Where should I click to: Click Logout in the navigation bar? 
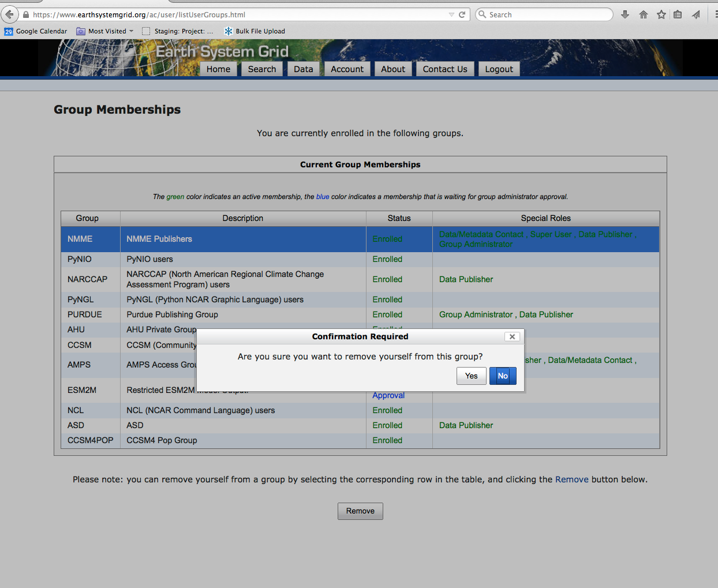coord(499,69)
